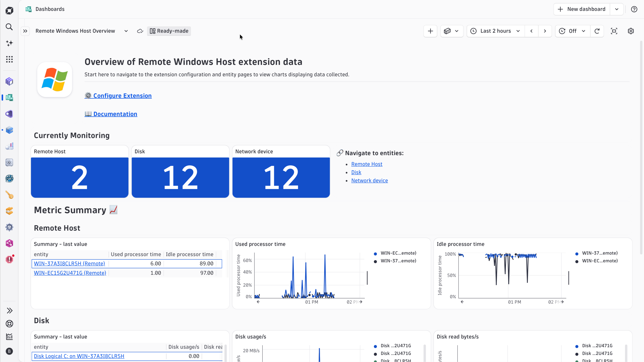Open the chart statistics icon at sidebar bottom
The image size is (644, 362).
[x=9, y=337]
